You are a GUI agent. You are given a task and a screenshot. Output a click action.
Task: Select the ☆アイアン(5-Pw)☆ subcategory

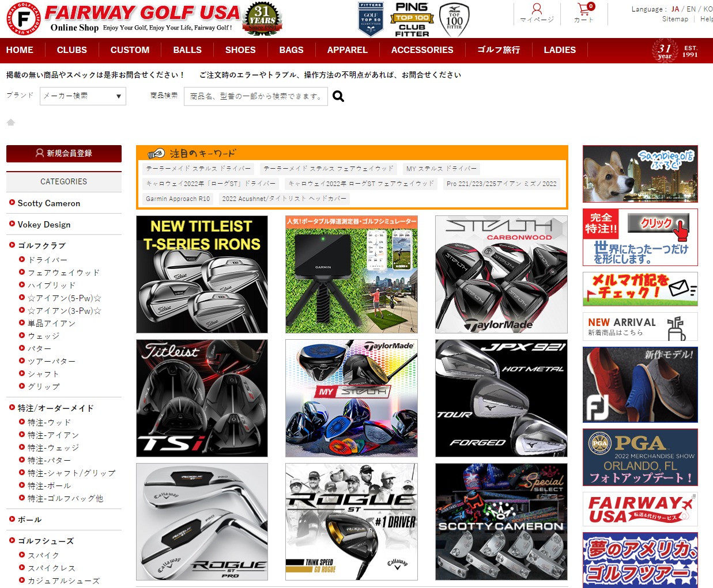[65, 298]
